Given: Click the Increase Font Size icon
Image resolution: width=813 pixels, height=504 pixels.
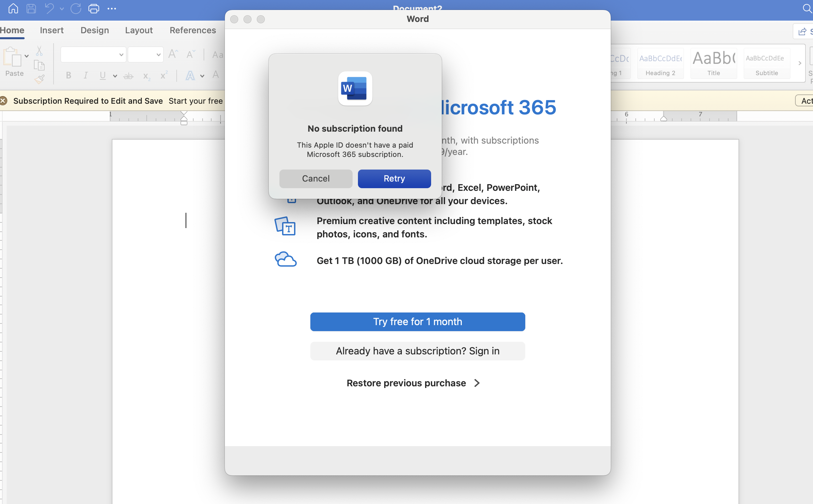Looking at the screenshot, I should pos(173,54).
